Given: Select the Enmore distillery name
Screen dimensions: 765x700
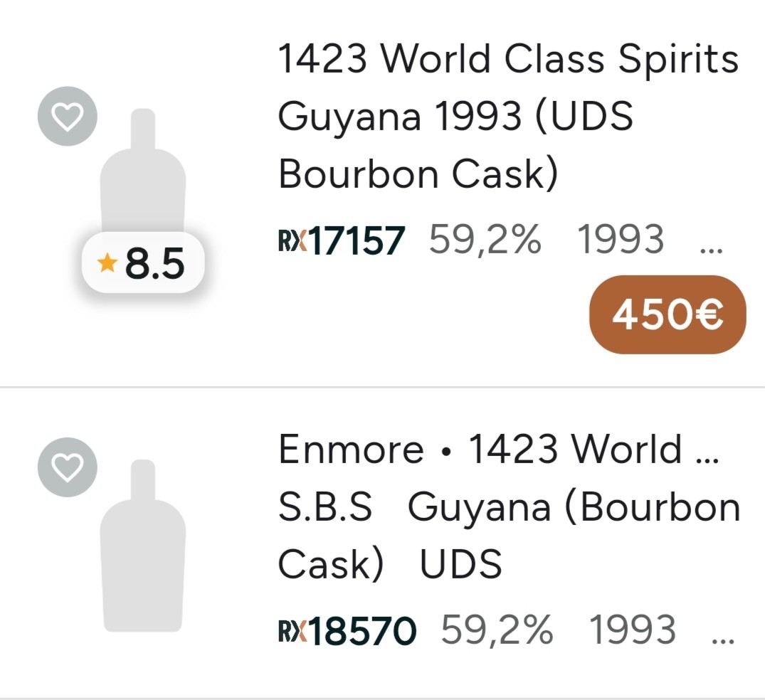Looking at the screenshot, I should click(x=350, y=450).
